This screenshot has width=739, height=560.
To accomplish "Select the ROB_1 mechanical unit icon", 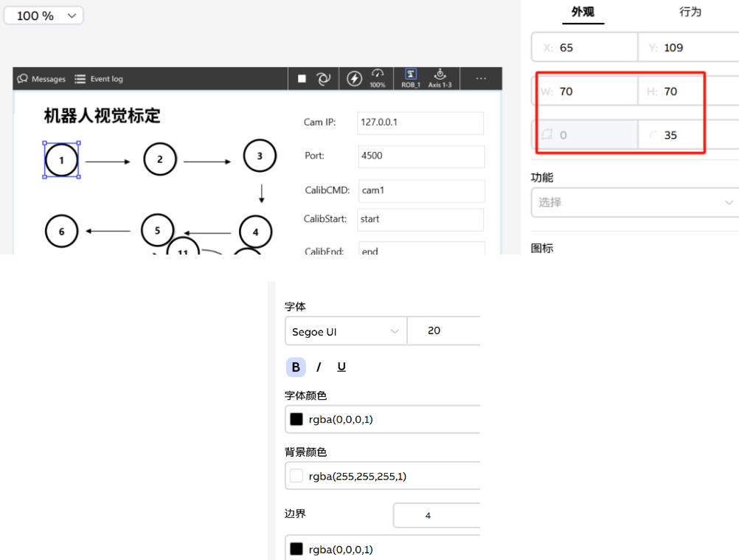I will pos(411,78).
